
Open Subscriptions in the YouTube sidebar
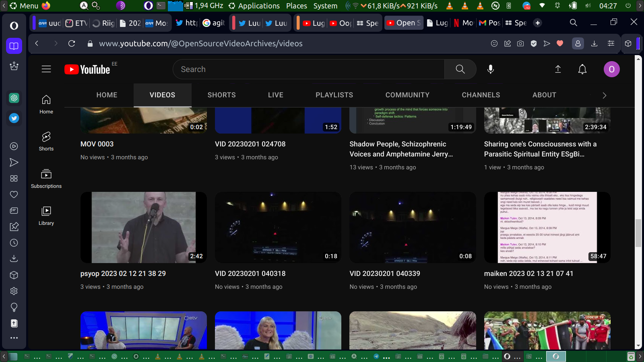(x=46, y=179)
